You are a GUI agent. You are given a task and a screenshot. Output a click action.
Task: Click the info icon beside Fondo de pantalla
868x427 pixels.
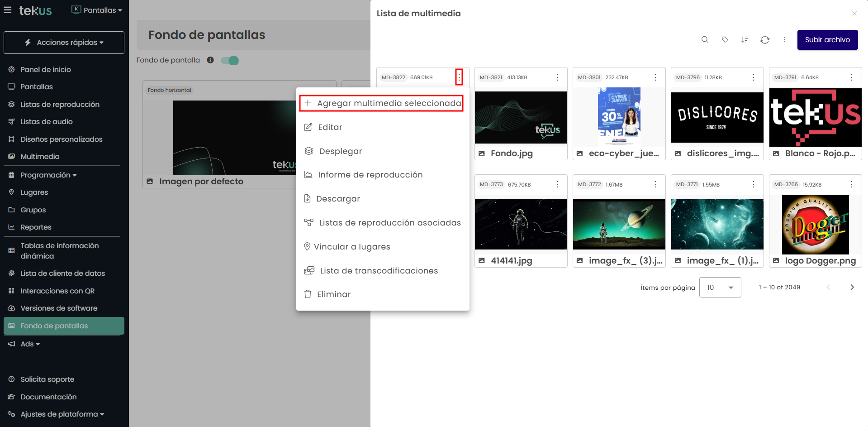210,60
